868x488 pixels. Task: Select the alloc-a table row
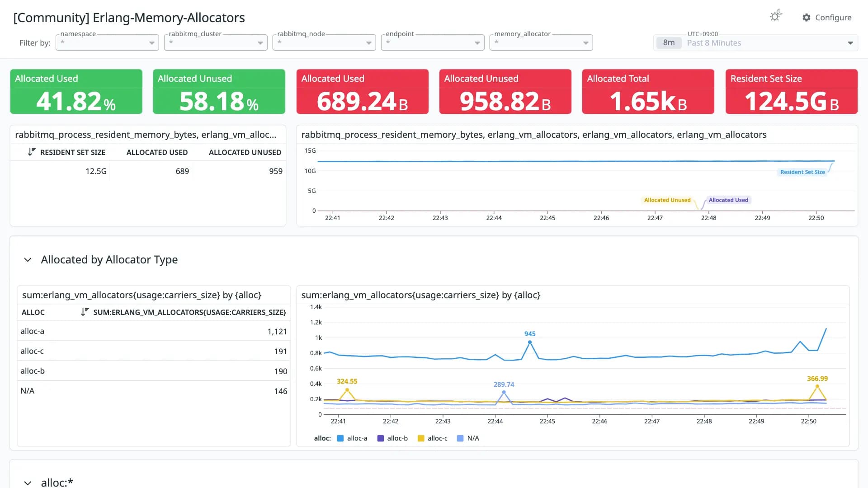[x=154, y=331]
